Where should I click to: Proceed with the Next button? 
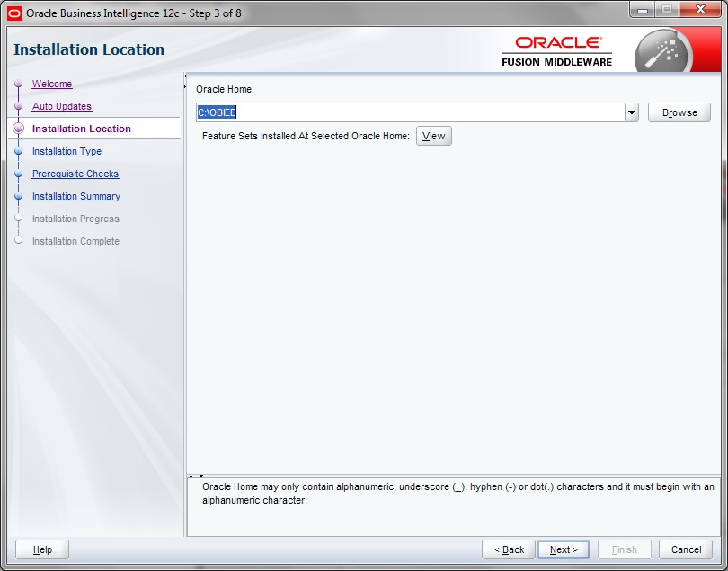[x=564, y=549]
